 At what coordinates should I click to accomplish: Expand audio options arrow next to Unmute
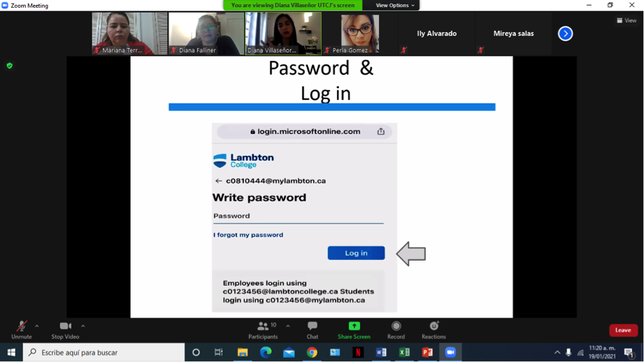(x=37, y=326)
